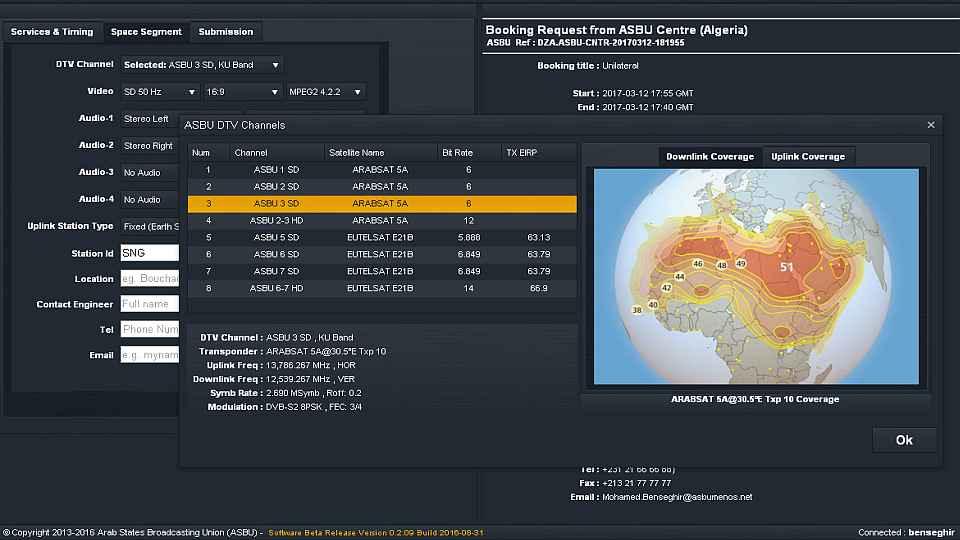Select the ASBU 1 SD channel row

click(x=382, y=170)
